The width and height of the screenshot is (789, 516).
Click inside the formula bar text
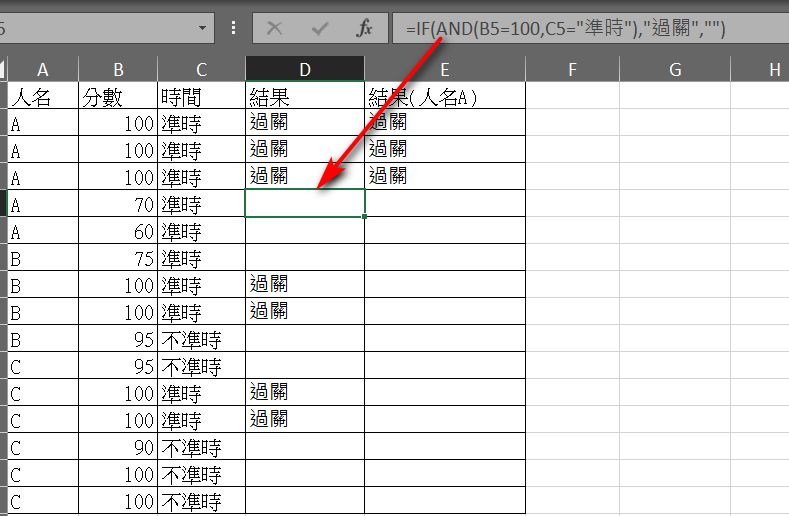pos(565,28)
